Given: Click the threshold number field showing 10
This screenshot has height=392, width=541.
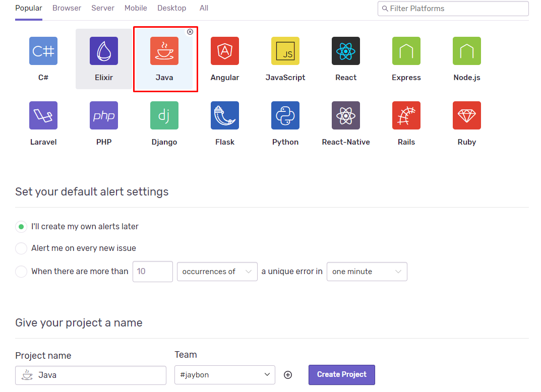Looking at the screenshot, I should (152, 272).
